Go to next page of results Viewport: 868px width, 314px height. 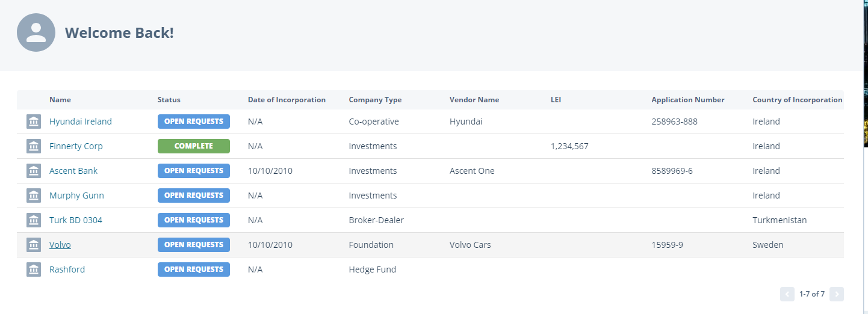click(836, 294)
